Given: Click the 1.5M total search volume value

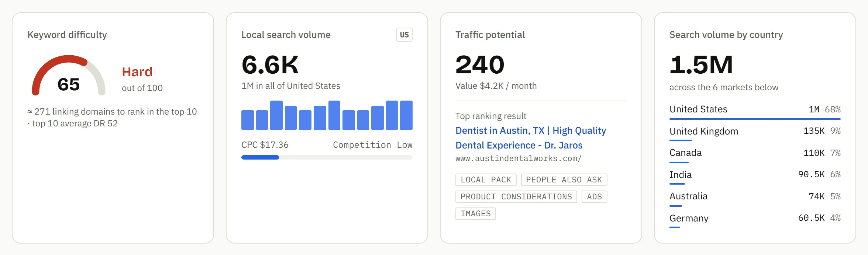Looking at the screenshot, I should click(x=701, y=65).
